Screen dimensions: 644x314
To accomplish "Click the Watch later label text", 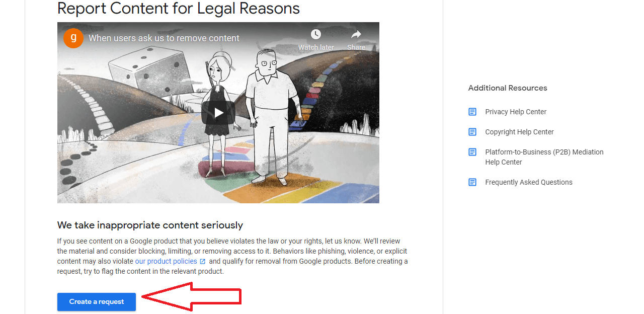I will [x=316, y=47].
